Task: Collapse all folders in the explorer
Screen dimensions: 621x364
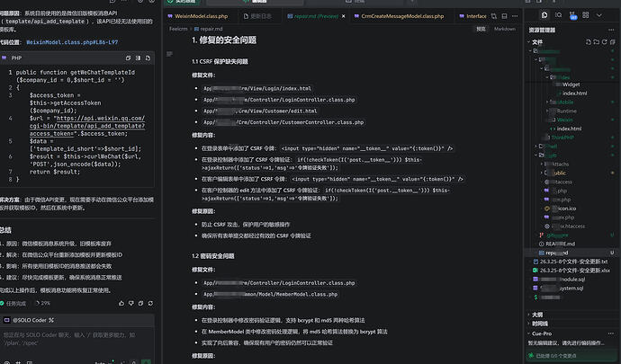Action: pyautogui.click(x=613, y=42)
